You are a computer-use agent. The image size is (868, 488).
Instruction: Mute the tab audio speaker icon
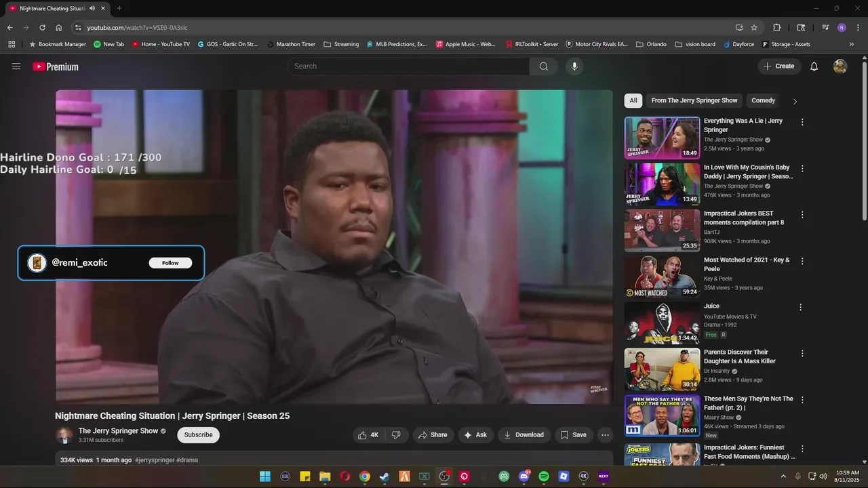point(92,8)
